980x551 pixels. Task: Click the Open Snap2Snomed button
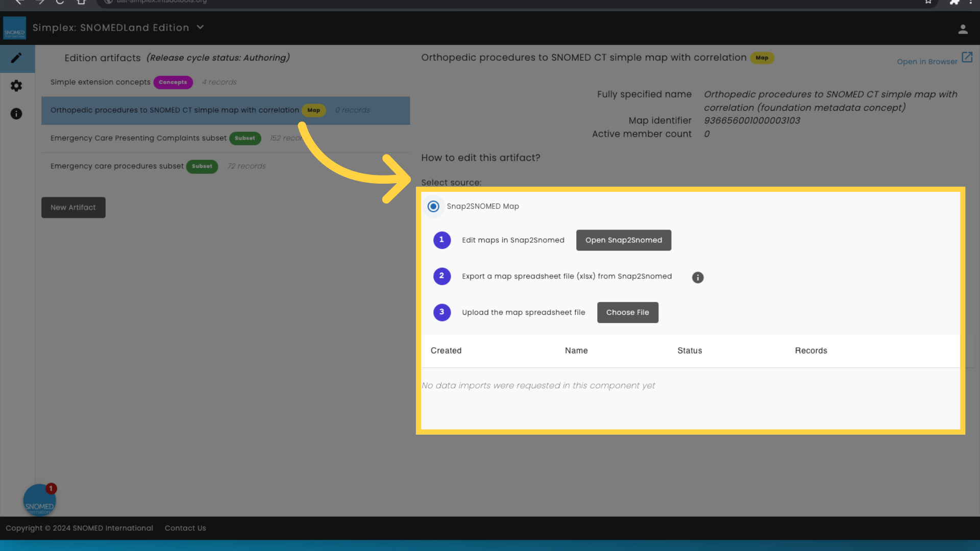[624, 240]
